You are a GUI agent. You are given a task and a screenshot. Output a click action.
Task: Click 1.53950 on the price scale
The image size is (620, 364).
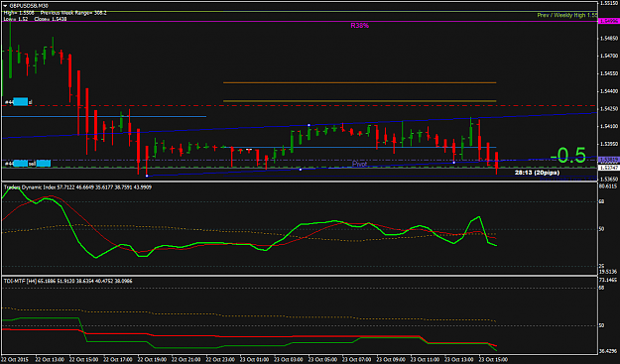(x=609, y=144)
